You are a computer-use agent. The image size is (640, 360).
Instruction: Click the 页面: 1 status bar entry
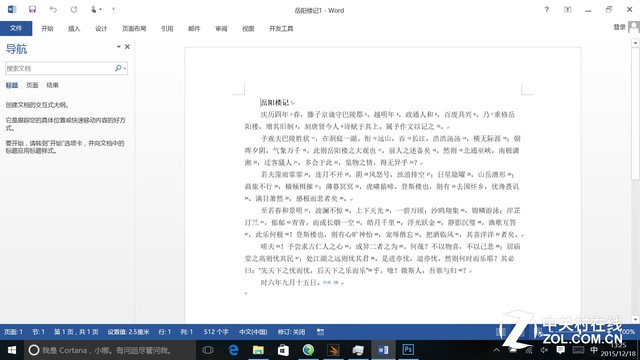13,332
